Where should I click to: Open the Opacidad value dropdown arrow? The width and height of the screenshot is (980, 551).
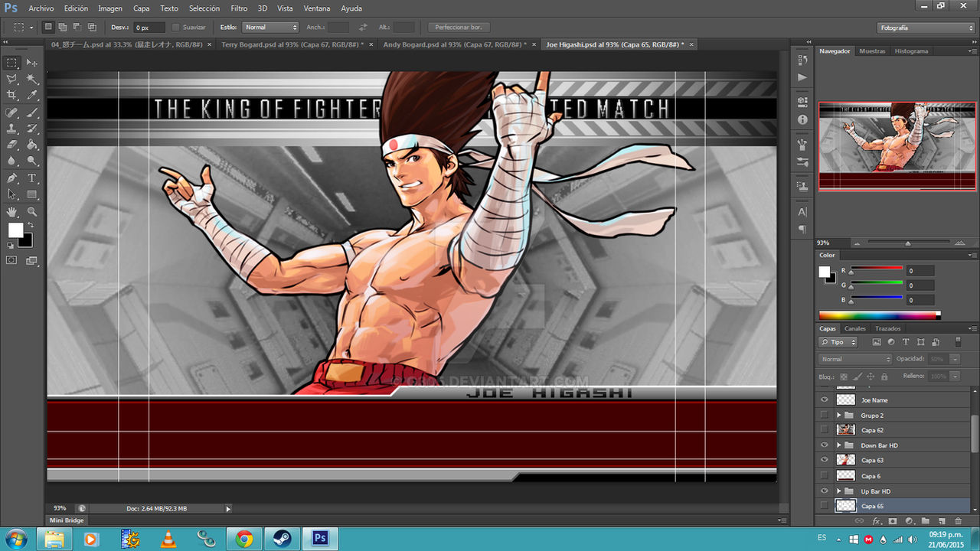pyautogui.click(x=955, y=359)
